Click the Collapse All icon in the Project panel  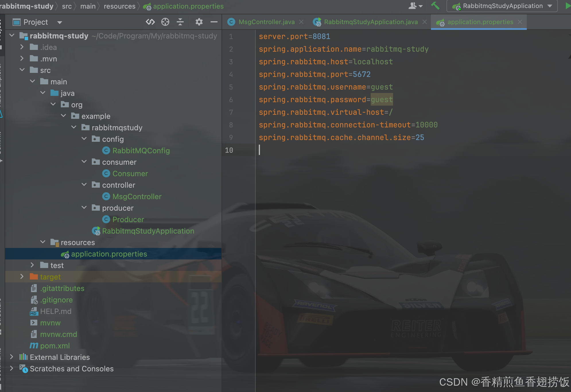point(180,22)
